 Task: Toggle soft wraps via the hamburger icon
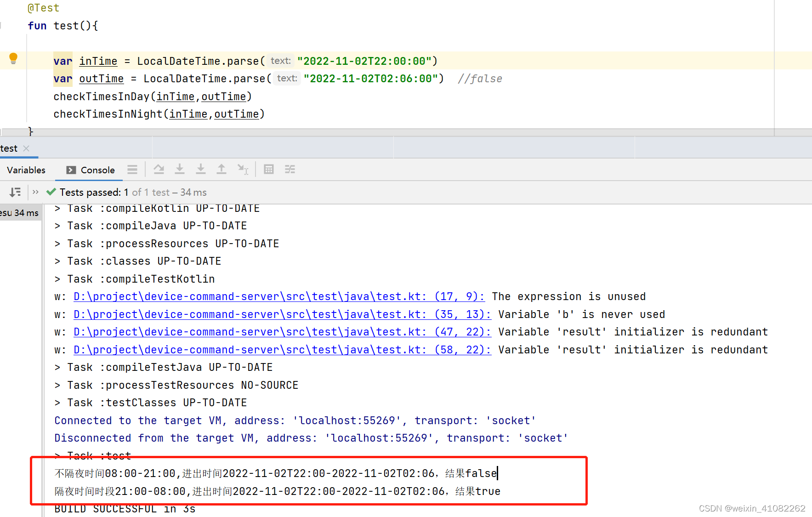tap(132, 169)
